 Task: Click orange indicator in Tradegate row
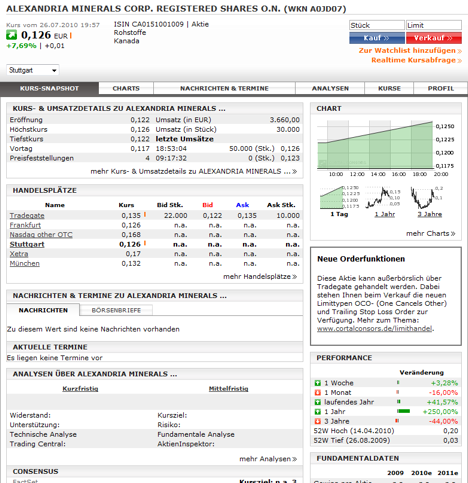(145, 215)
